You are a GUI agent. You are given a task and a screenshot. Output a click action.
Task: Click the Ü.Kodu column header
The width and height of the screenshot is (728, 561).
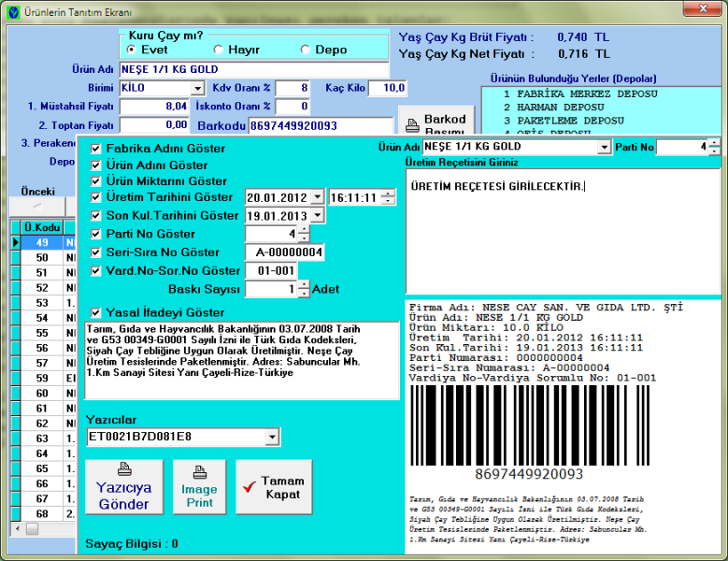42,227
